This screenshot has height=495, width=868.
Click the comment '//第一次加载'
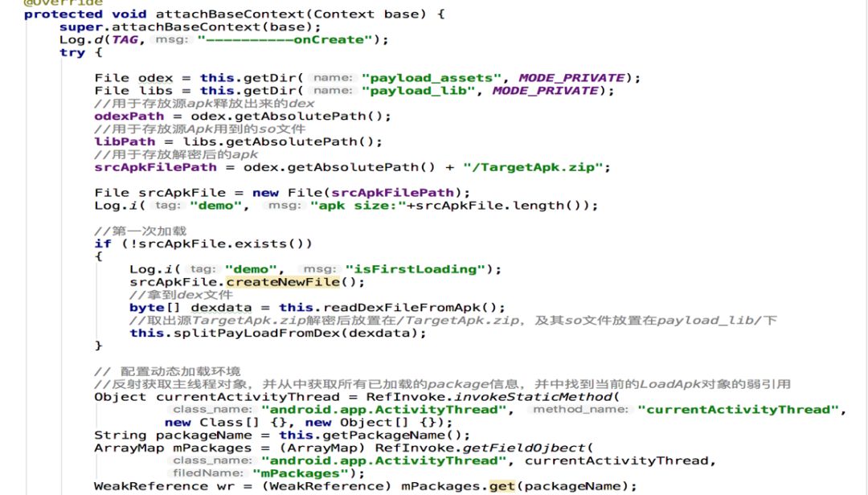pos(140,231)
